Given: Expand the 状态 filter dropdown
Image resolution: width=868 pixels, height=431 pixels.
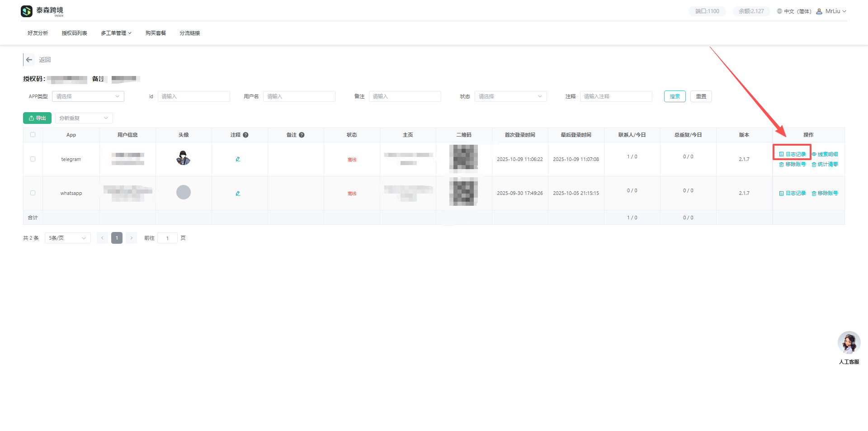Looking at the screenshot, I should pos(510,96).
